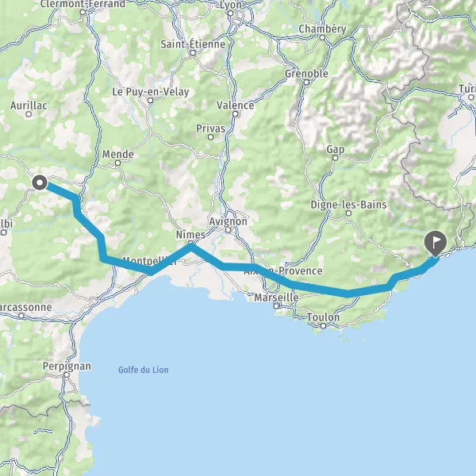The width and height of the screenshot is (476, 476).
Task: Click the Nîmes label on map
Action: coord(190,235)
